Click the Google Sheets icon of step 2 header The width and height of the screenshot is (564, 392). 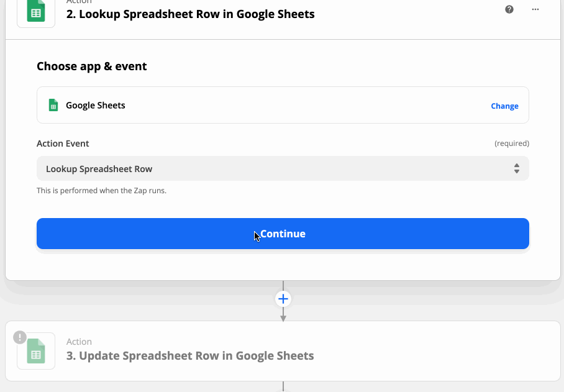click(x=36, y=12)
